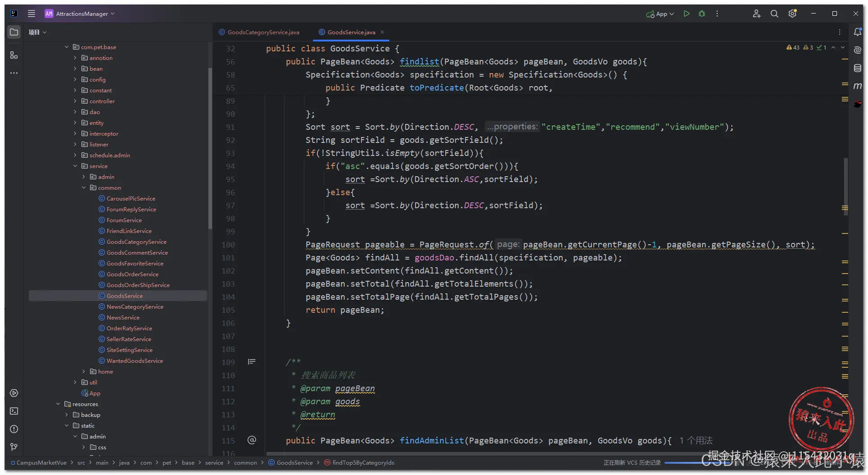Close the GoodsService.java tab
This screenshot has width=868, height=475.
[382, 32]
